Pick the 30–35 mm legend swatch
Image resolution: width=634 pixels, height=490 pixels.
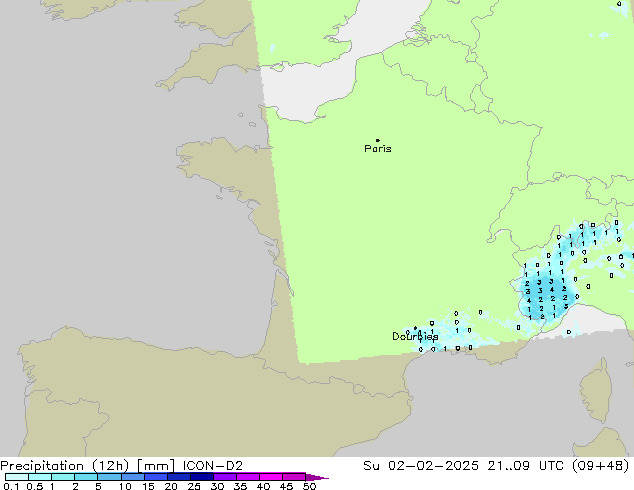pyautogui.click(x=224, y=477)
